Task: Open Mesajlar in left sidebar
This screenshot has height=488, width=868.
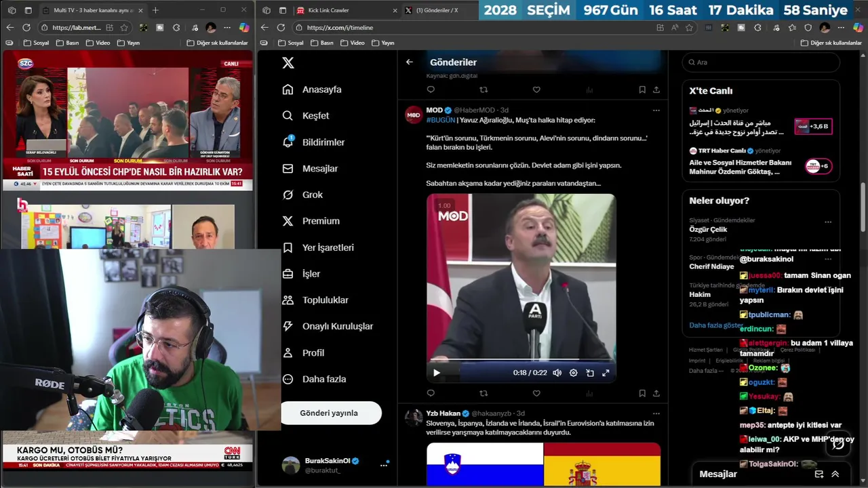Action: [310, 168]
